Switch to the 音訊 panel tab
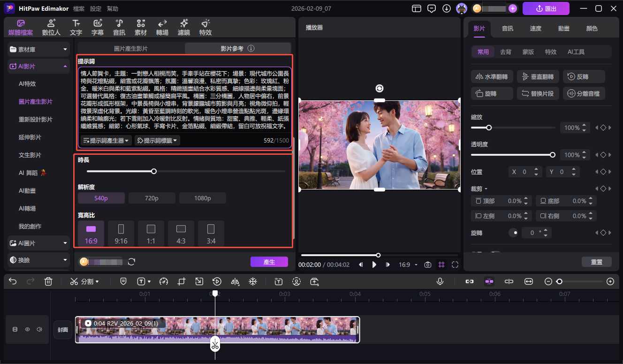The width and height of the screenshot is (623, 364). 507,28
